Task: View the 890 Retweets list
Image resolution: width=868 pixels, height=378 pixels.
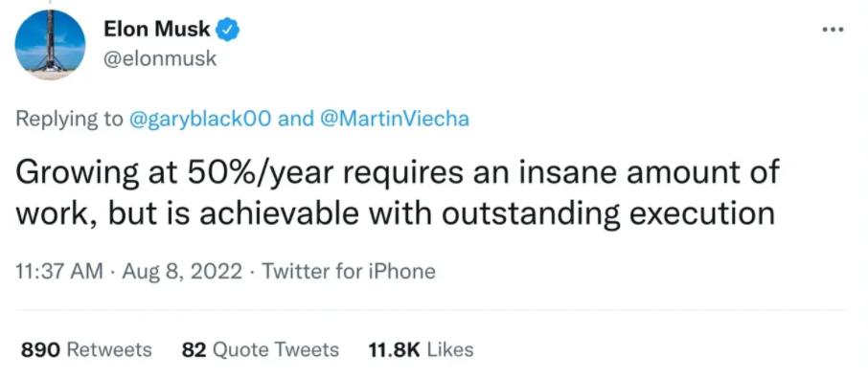Action: [86, 350]
